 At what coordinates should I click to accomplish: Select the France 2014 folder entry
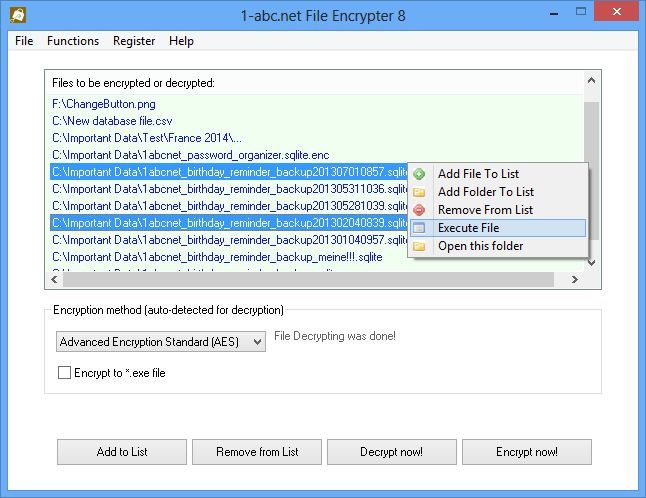click(x=147, y=138)
